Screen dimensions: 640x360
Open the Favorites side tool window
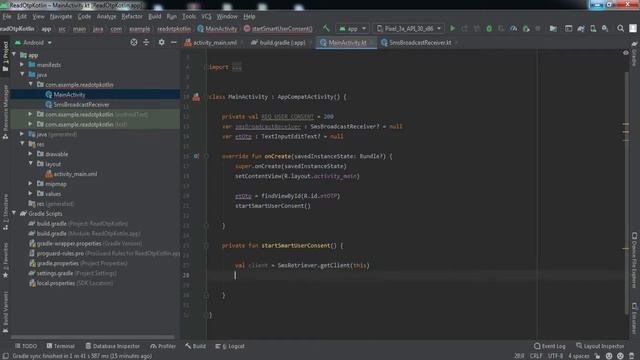coord(5,259)
